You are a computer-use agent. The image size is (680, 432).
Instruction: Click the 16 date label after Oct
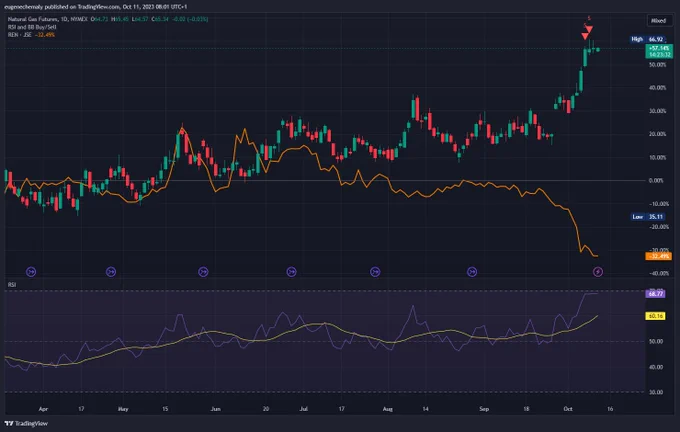coord(610,409)
